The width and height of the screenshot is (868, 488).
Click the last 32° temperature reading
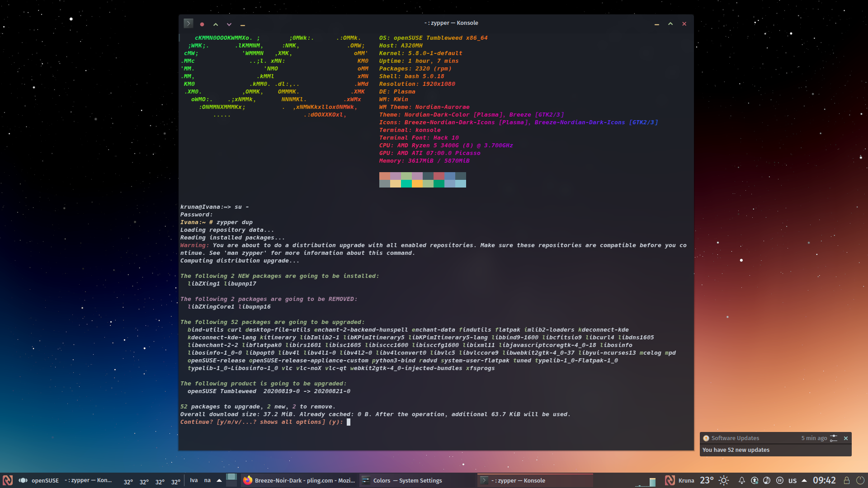click(176, 482)
